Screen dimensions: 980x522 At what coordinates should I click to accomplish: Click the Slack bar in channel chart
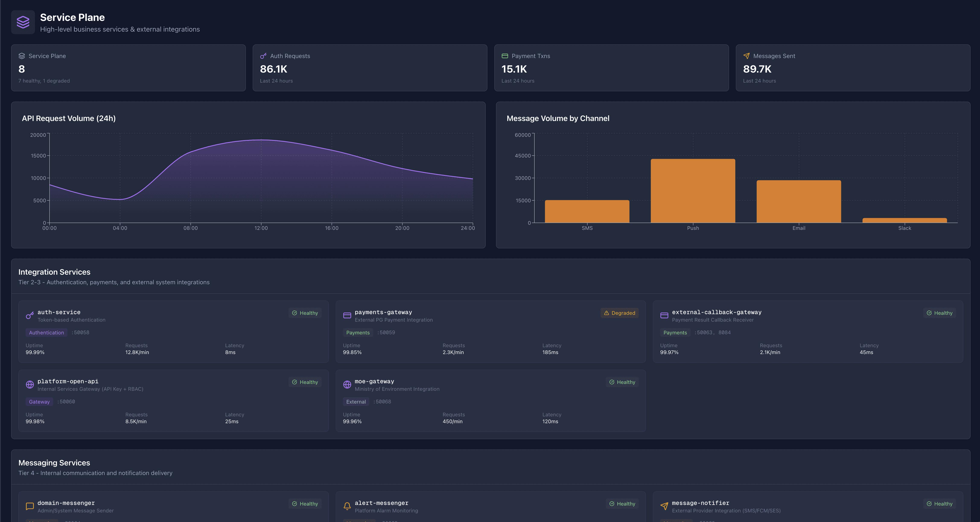(x=904, y=220)
